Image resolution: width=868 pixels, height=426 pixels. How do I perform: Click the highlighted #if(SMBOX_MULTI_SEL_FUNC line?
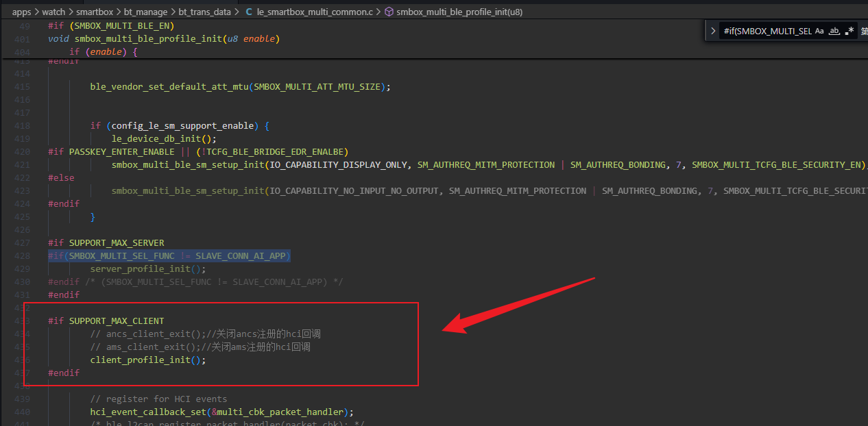169,255
